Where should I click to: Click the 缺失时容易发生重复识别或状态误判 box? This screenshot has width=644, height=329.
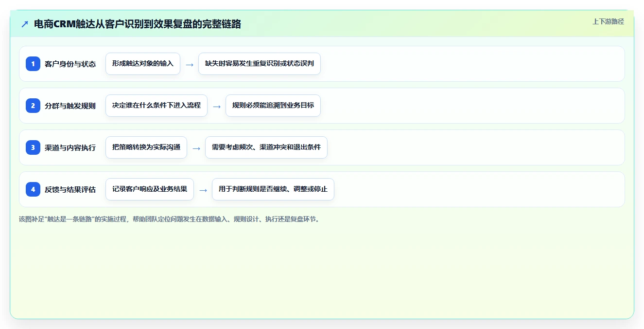(x=260, y=64)
